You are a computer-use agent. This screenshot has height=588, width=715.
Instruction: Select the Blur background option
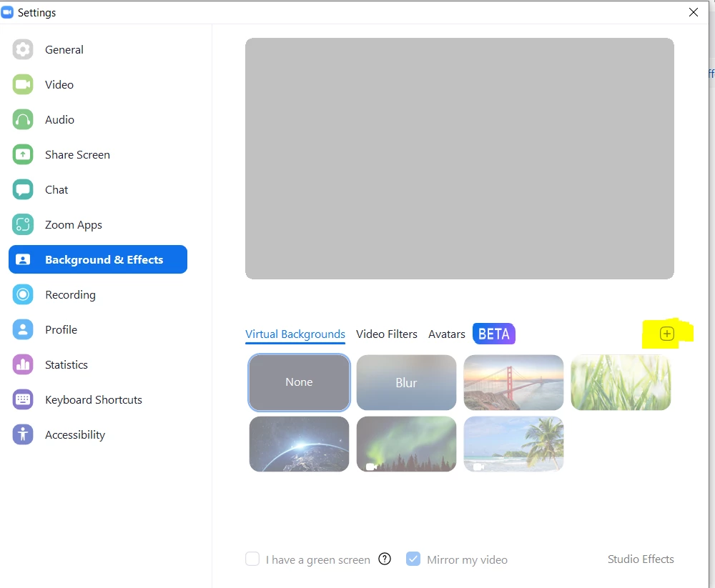[406, 382]
